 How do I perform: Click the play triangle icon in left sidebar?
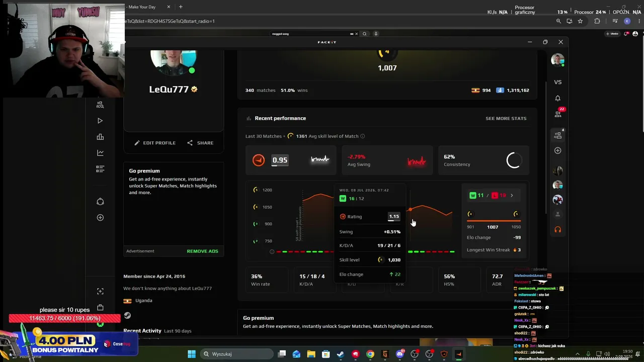[100, 121]
